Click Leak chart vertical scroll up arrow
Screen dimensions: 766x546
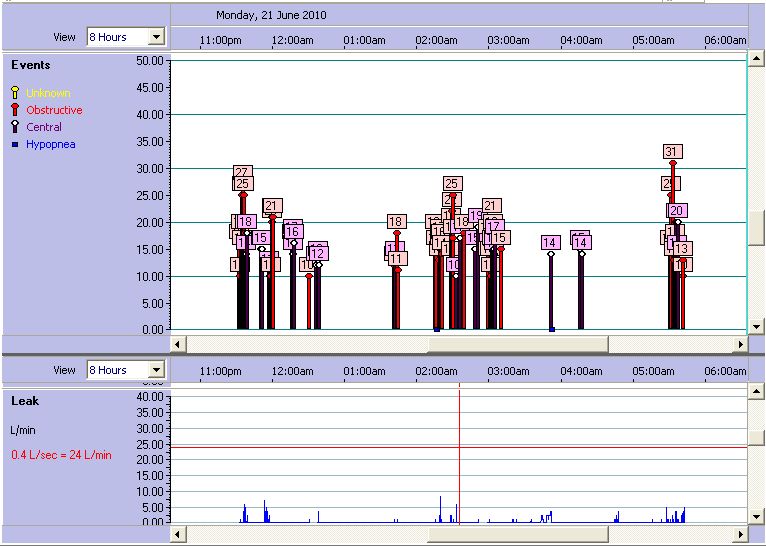click(x=756, y=391)
